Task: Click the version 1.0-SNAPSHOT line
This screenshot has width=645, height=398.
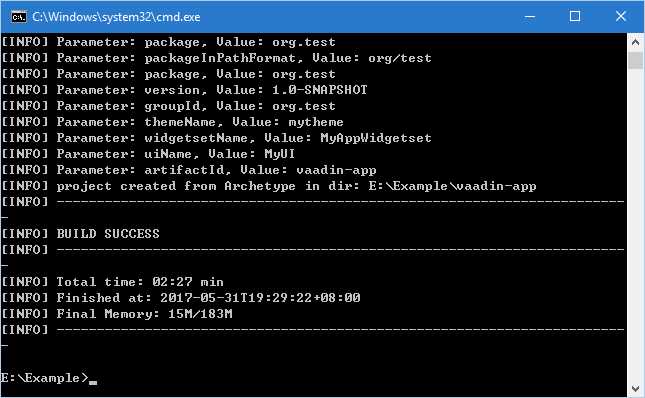Action: point(184,90)
